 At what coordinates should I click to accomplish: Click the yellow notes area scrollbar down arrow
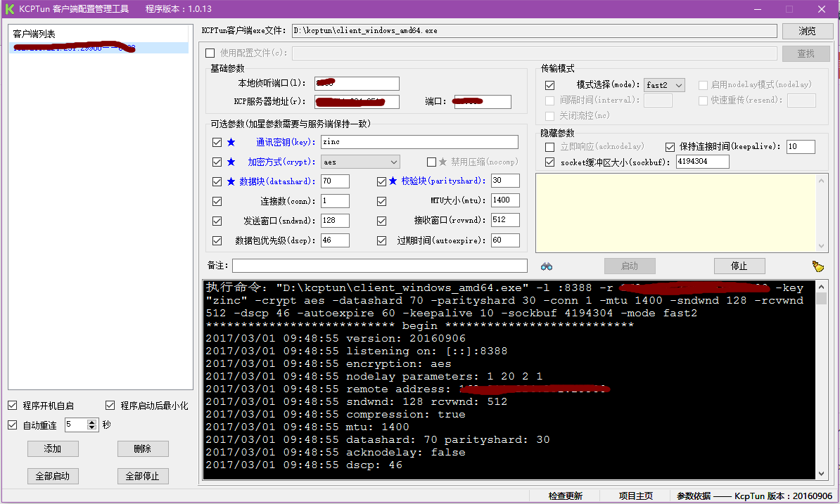click(x=821, y=246)
